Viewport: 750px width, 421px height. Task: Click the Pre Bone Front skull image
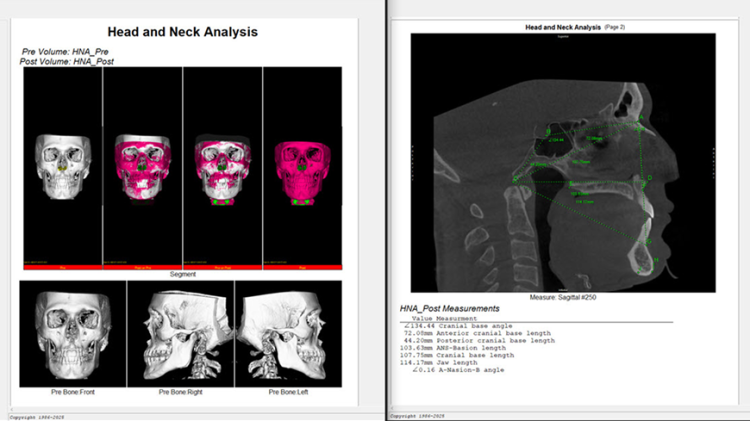point(73,333)
